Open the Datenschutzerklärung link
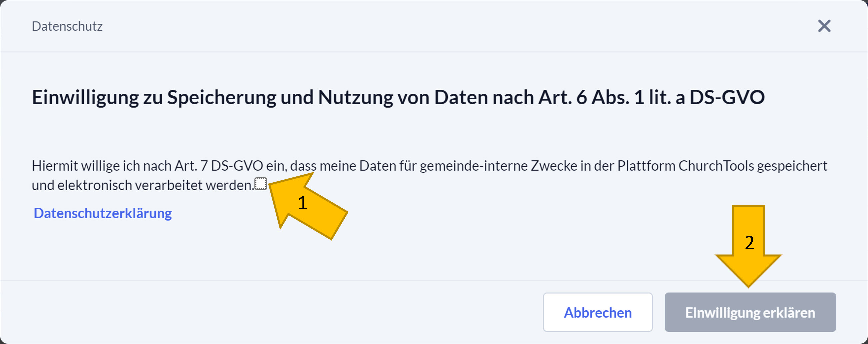Screen dimensions: 868x344 pyautogui.click(x=103, y=213)
